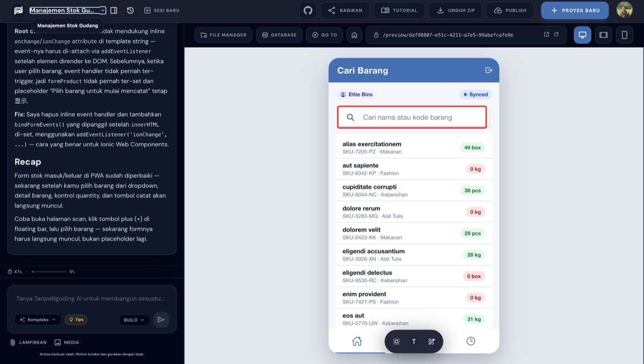Click the 36 pcs stock badge
The image size is (644, 364).
[472, 191]
